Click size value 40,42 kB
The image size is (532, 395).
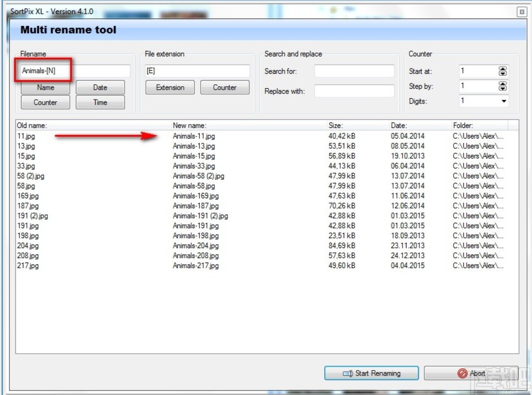click(342, 136)
